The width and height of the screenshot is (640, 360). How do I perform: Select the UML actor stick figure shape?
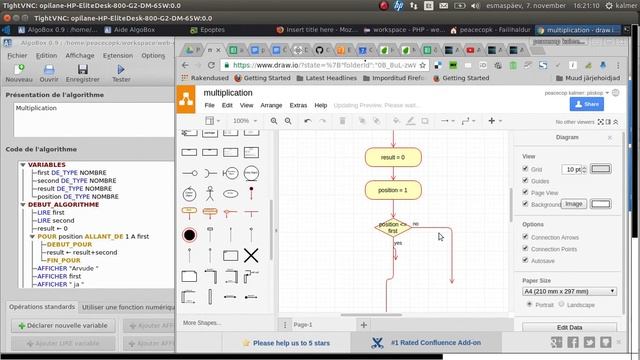coord(210,193)
